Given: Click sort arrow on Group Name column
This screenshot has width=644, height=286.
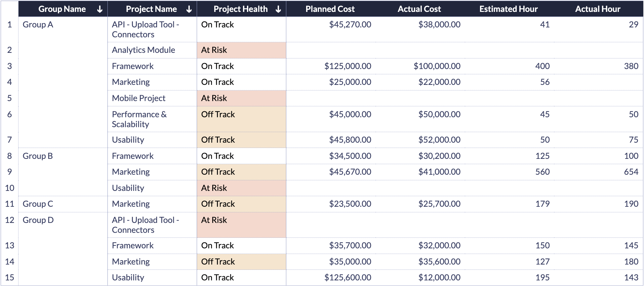Looking at the screenshot, I should pos(100,9).
